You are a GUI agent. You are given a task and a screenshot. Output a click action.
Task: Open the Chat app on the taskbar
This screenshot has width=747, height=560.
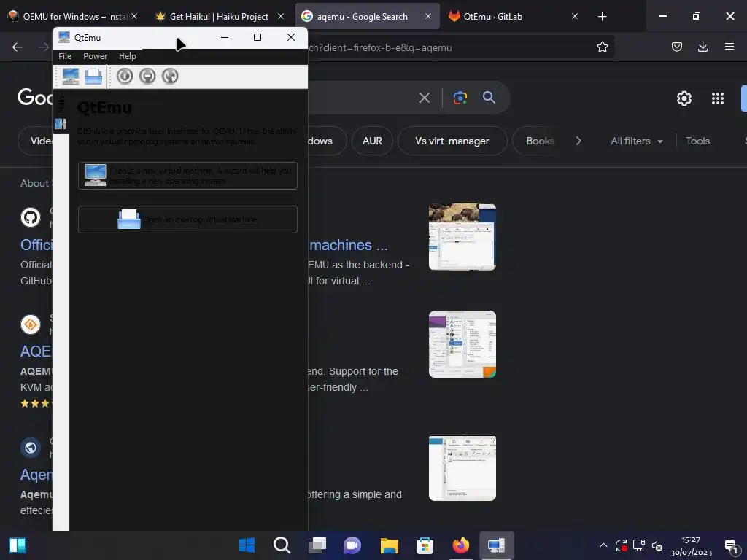[352, 545]
